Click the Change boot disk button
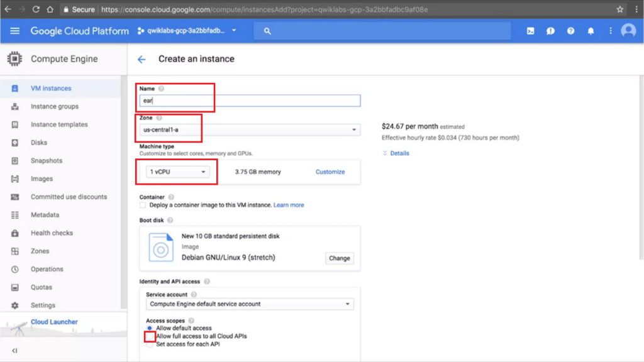Viewport: 644px width, 362px height. point(339,258)
